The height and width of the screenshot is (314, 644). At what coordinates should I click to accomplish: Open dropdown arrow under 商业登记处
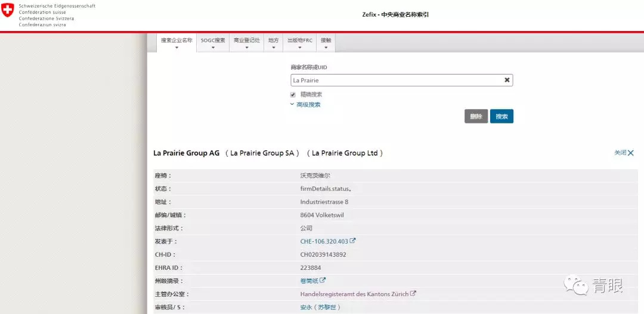[x=246, y=48]
